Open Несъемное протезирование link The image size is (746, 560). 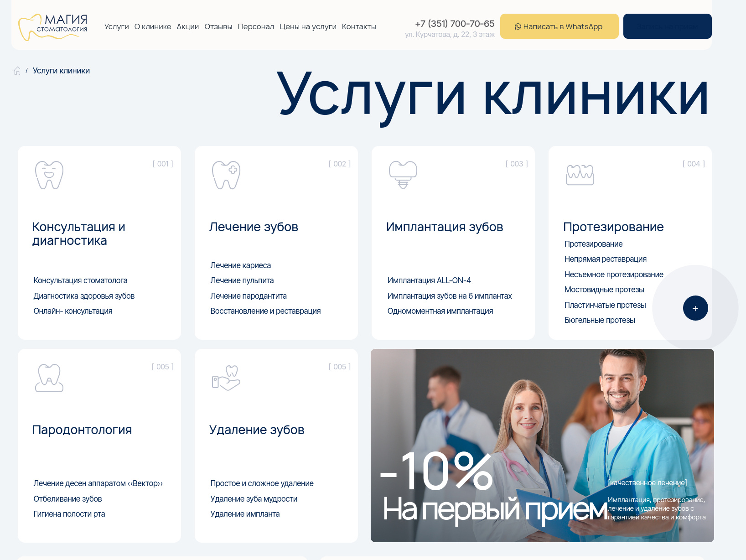point(614,275)
